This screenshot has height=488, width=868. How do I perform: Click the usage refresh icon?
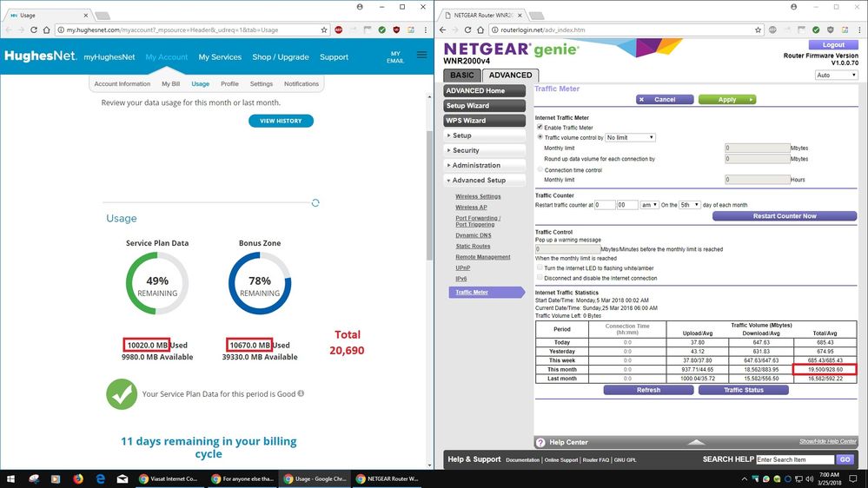coord(315,202)
